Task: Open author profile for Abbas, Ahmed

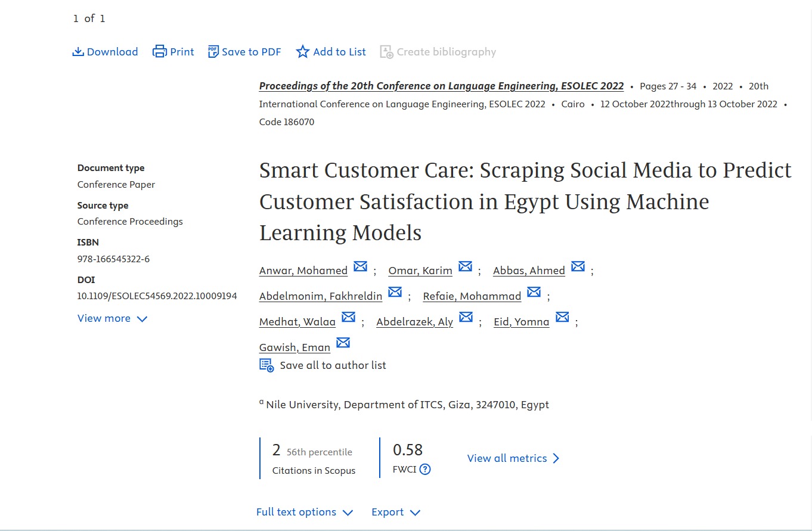Action: pos(529,271)
